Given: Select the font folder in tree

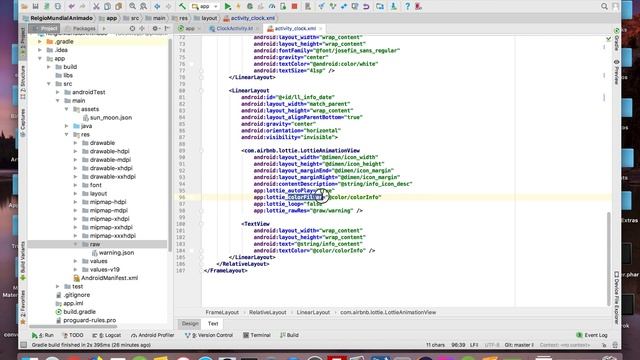Looking at the screenshot, I should click(92, 185).
